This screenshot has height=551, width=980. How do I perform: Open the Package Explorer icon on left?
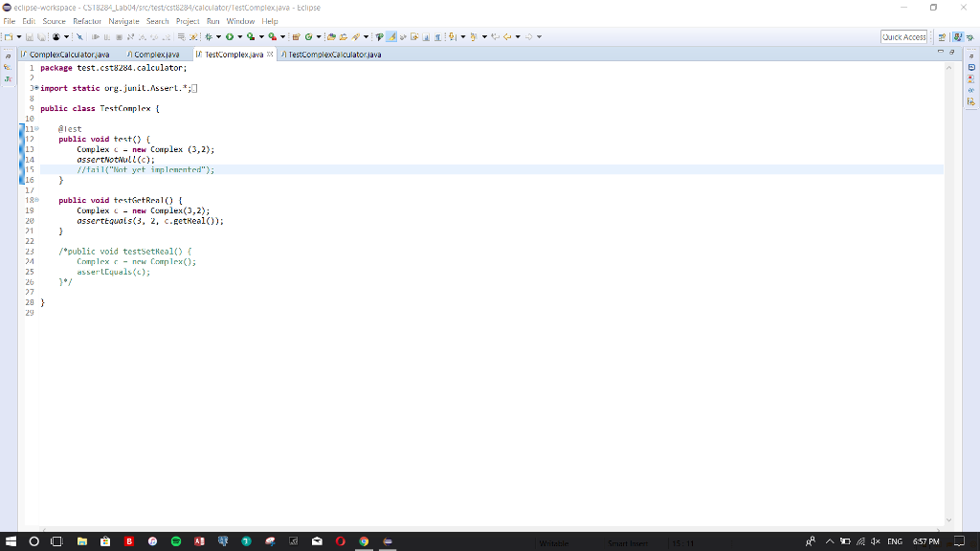pyautogui.click(x=8, y=67)
